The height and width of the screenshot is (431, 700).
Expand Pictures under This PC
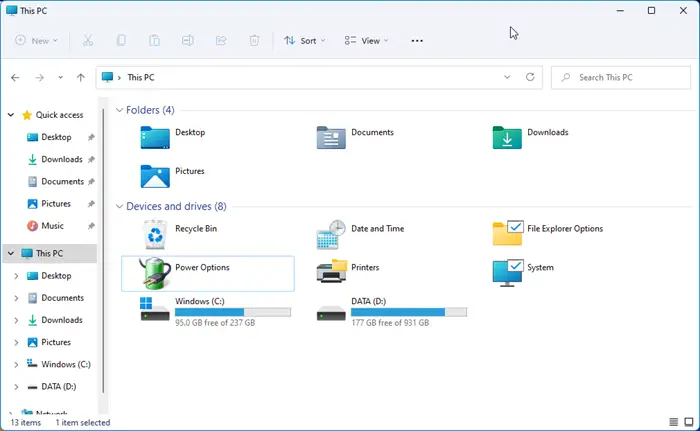[x=16, y=343]
